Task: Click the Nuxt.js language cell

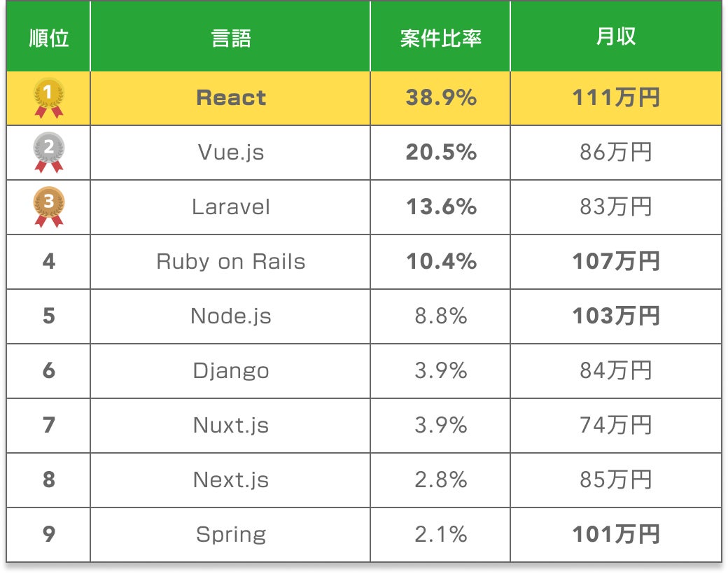Action: pyautogui.click(x=230, y=426)
